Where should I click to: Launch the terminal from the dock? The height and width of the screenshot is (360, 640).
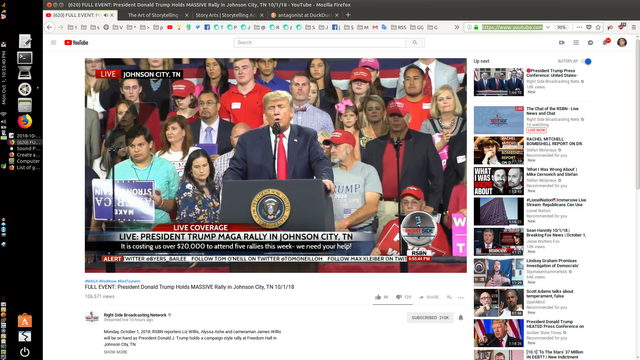pyautogui.click(x=24, y=58)
